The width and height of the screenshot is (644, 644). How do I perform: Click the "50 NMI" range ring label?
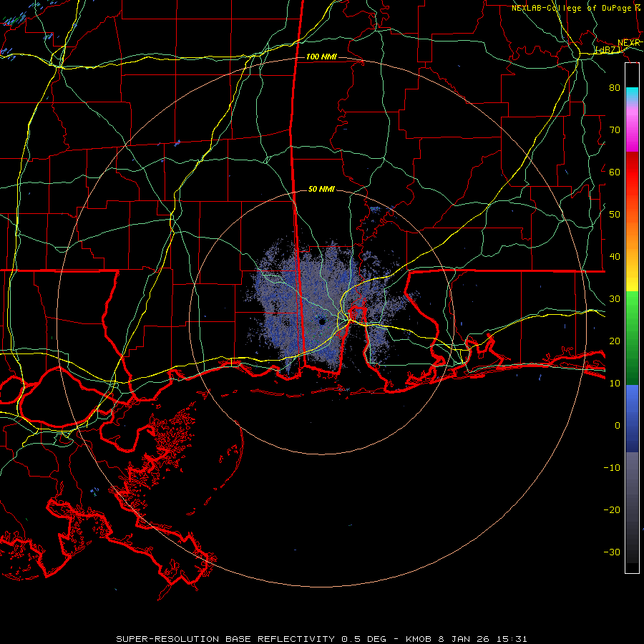click(321, 189)
